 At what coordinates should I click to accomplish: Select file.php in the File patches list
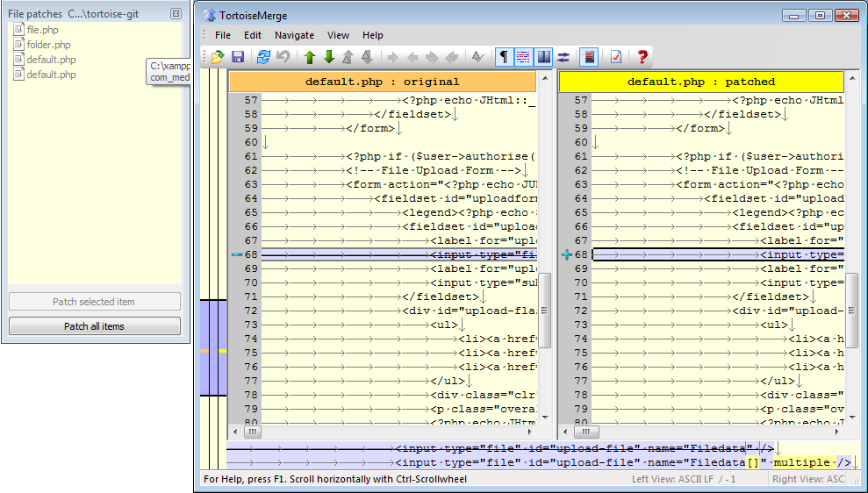[42, 30]
